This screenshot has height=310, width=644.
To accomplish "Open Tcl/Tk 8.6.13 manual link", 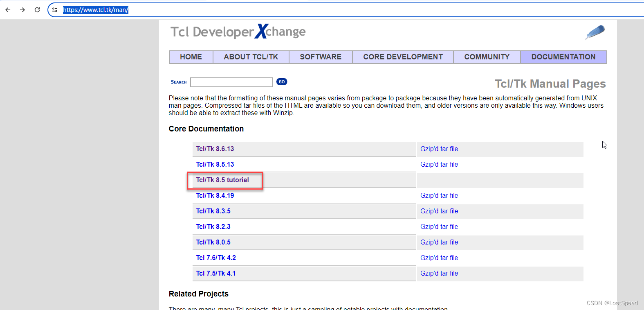I will (x=215, y=149).
